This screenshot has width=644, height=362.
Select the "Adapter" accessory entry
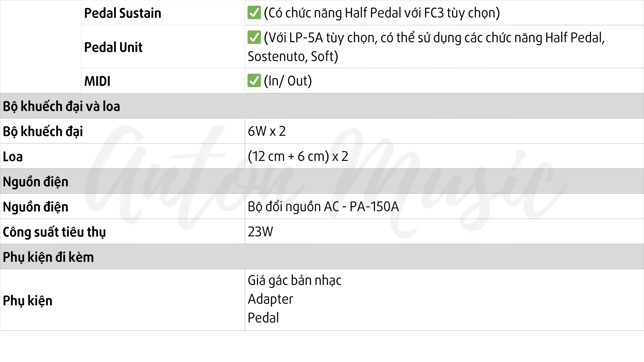(x=270, y=299)
